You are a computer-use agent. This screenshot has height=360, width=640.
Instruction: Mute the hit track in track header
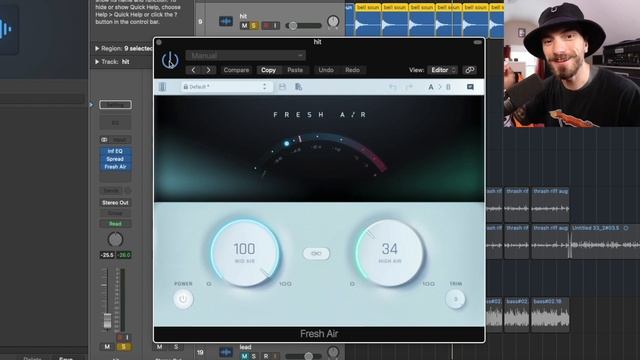244,26
